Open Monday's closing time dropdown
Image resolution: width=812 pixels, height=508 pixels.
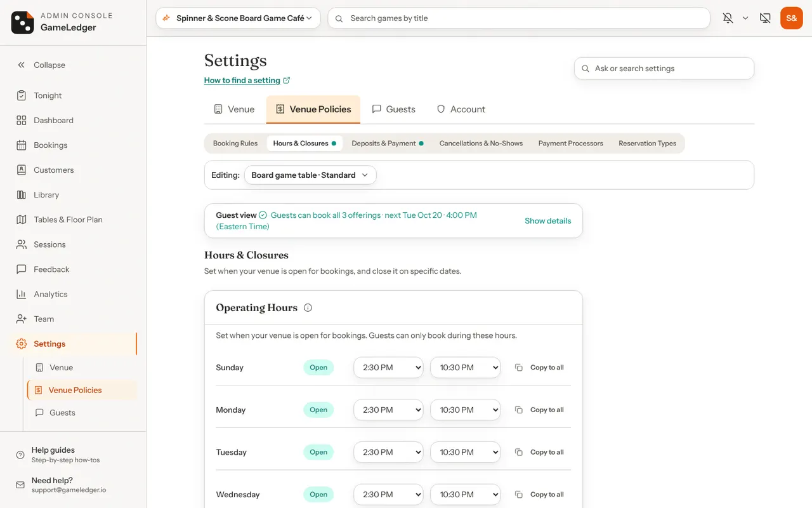(x=466, y=410)
